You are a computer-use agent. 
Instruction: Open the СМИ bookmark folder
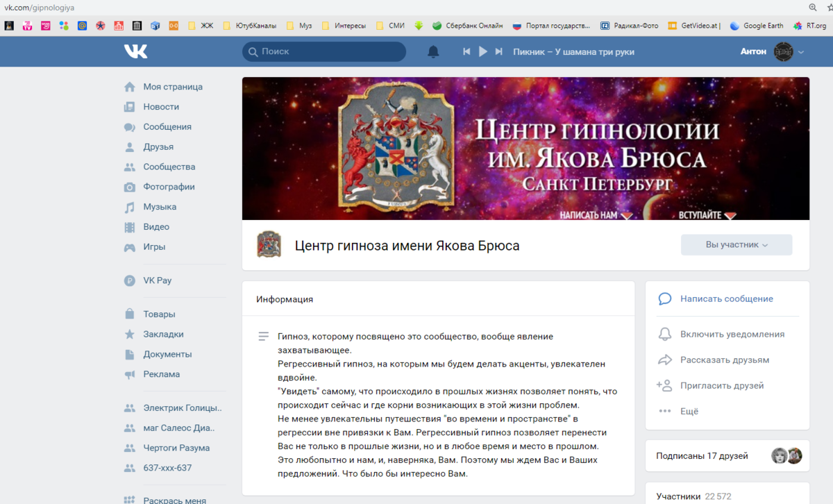[x=390, y=26]
